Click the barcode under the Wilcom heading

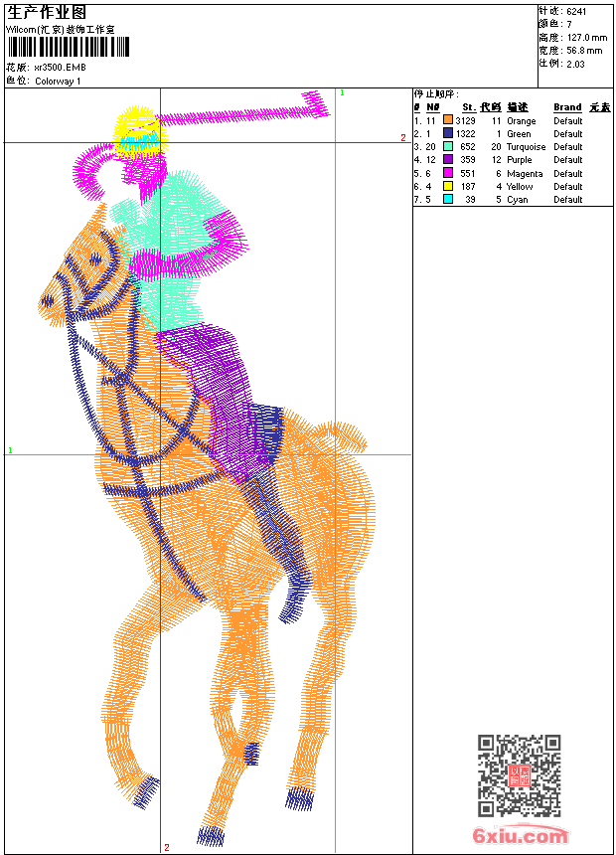click(x=69, y=48)
